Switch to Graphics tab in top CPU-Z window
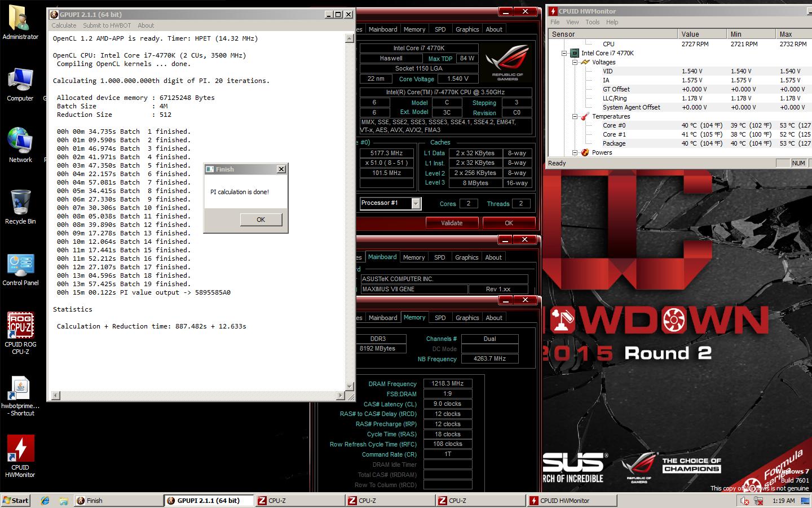Screen dimensions: 812x508 coord(467,29)
